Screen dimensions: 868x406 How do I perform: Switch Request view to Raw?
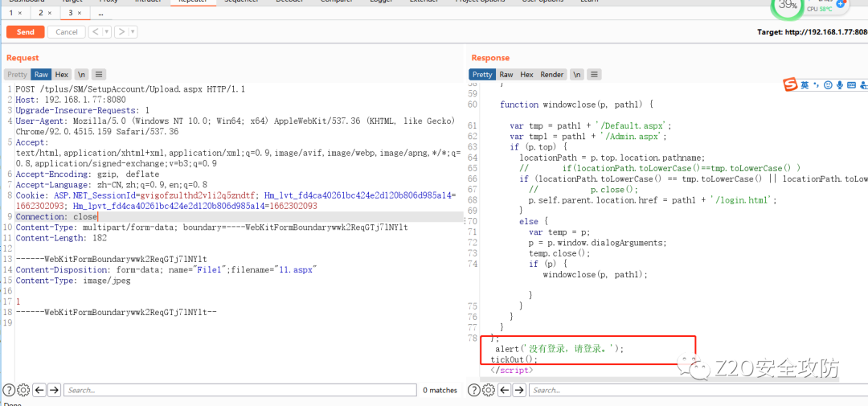pyautogui.click(x=42, y=74)
